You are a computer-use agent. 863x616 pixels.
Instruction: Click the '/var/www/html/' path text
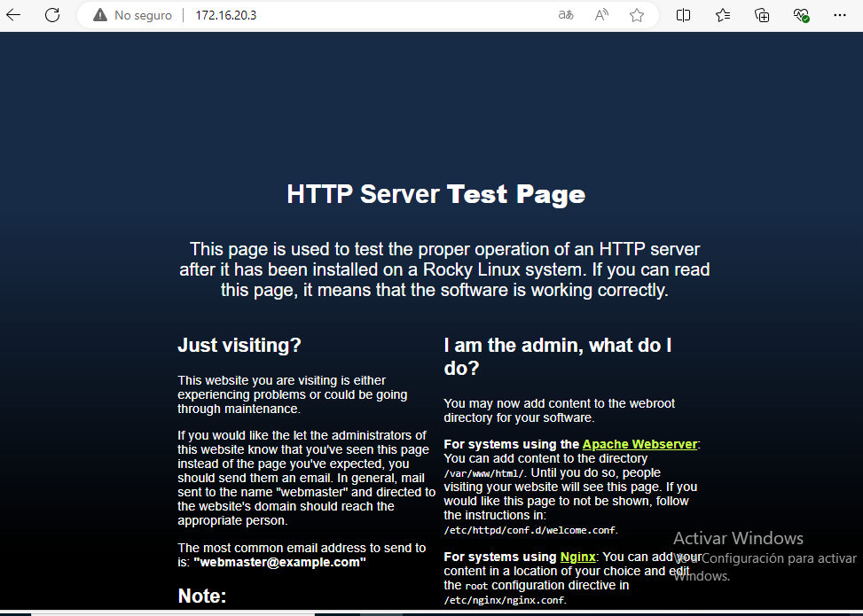[483, 473]
